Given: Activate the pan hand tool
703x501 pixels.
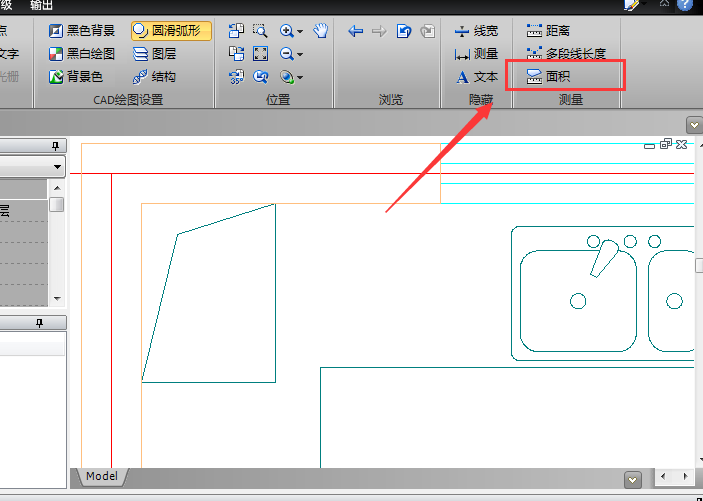Looking at the screenshot, I should (320, 31).
